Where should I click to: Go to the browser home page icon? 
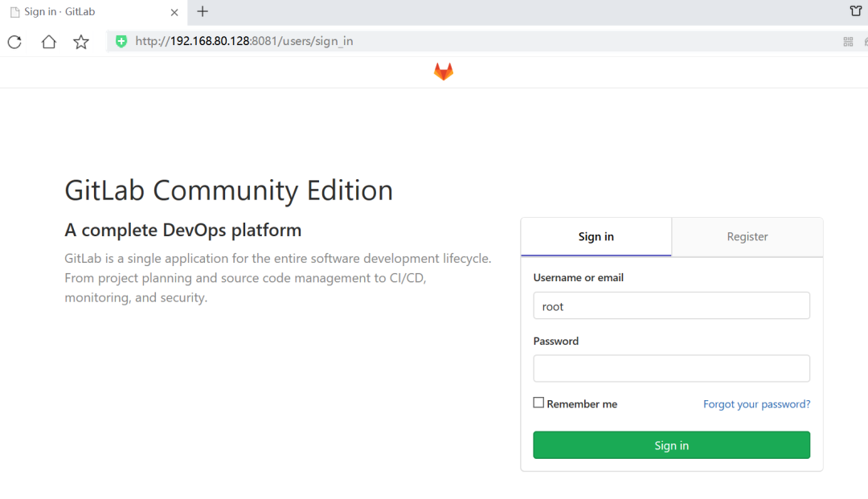[49, 42]
